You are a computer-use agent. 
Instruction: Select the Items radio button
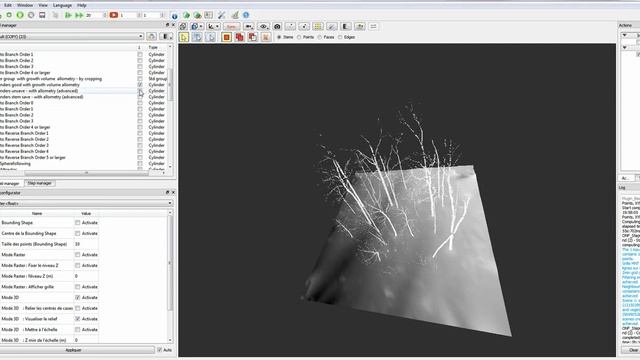click(x=279, y=37)
